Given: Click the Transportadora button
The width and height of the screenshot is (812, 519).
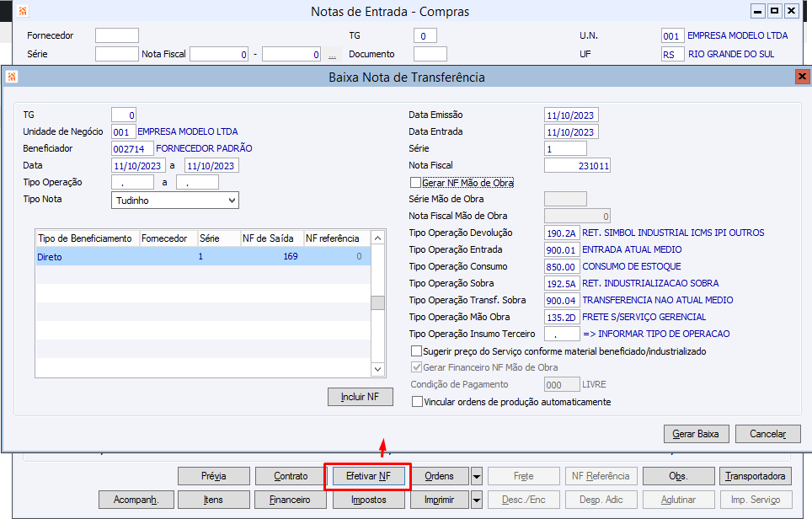Looking at the screenshot, I should tap(756, 476).
